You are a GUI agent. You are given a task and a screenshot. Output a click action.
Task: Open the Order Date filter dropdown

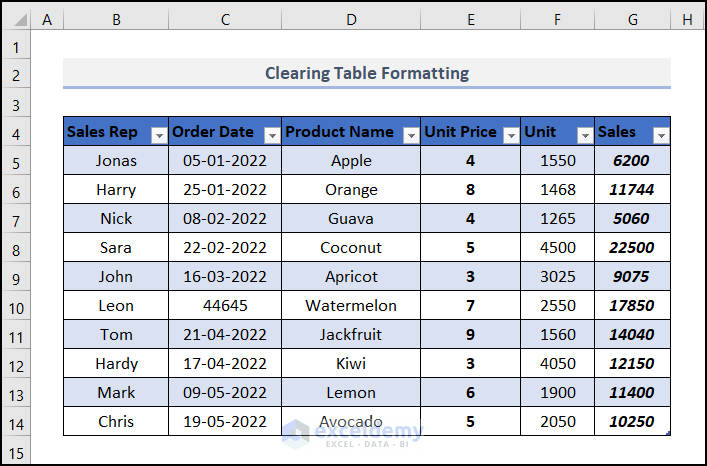click(271, 134)
